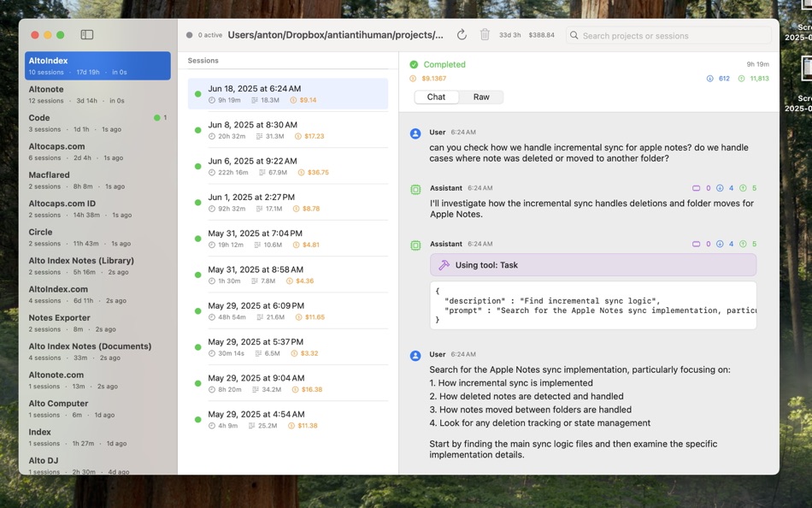
Task: Select the Altonote.com project
Action: (97, 380)
